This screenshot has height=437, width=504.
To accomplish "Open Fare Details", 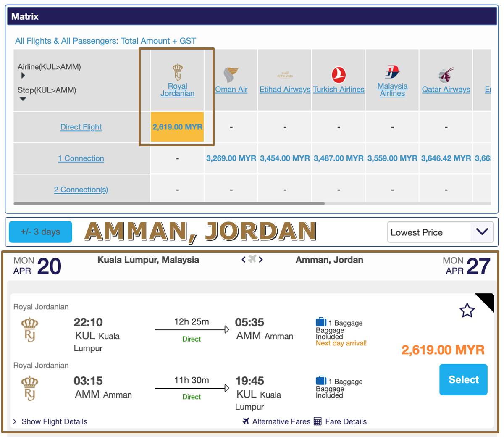I will pyautogui.click(x=346, y=421).
